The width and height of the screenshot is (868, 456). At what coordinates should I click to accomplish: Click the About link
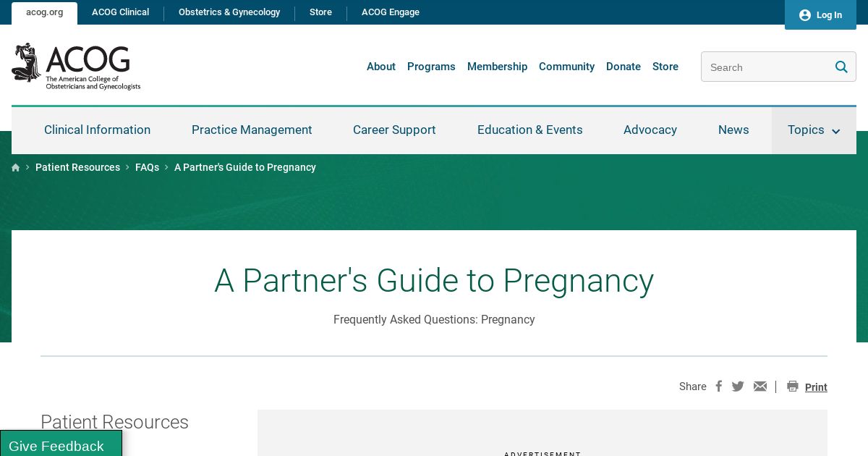(381, 67)
